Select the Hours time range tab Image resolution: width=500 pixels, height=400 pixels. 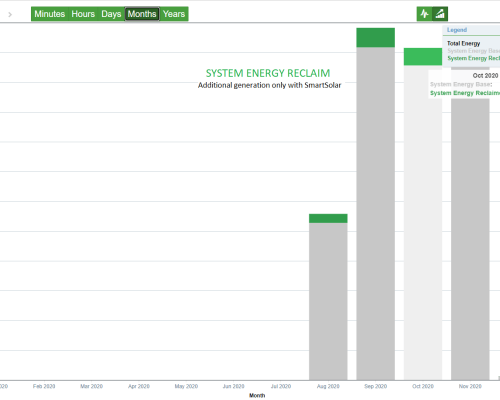(x=83, y=14)
